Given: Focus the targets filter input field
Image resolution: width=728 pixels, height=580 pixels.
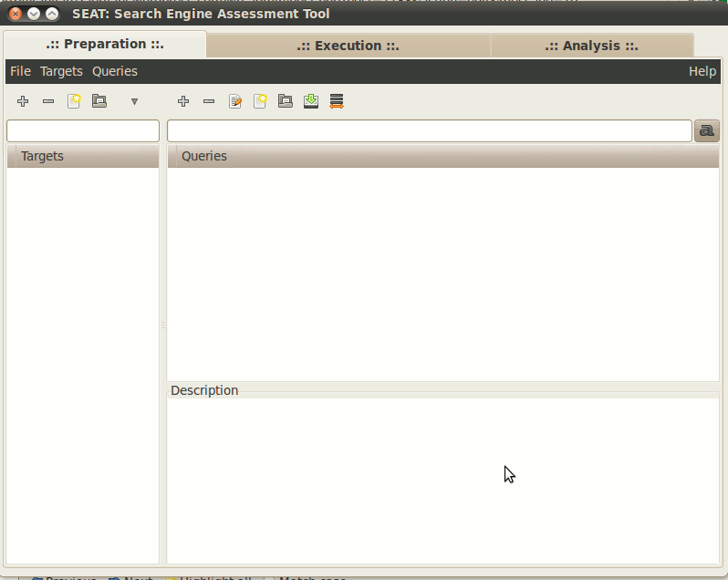Looking at the screenshot, I should click(83, 130).
